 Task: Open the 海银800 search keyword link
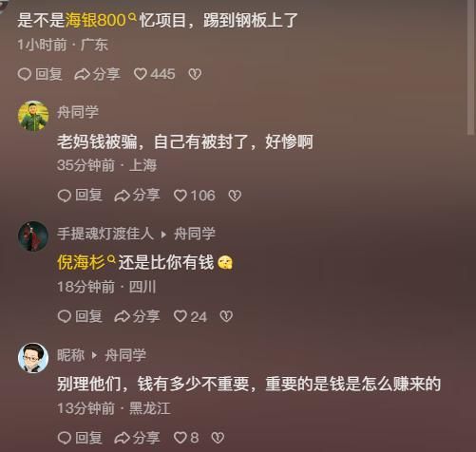coord(101,20)
